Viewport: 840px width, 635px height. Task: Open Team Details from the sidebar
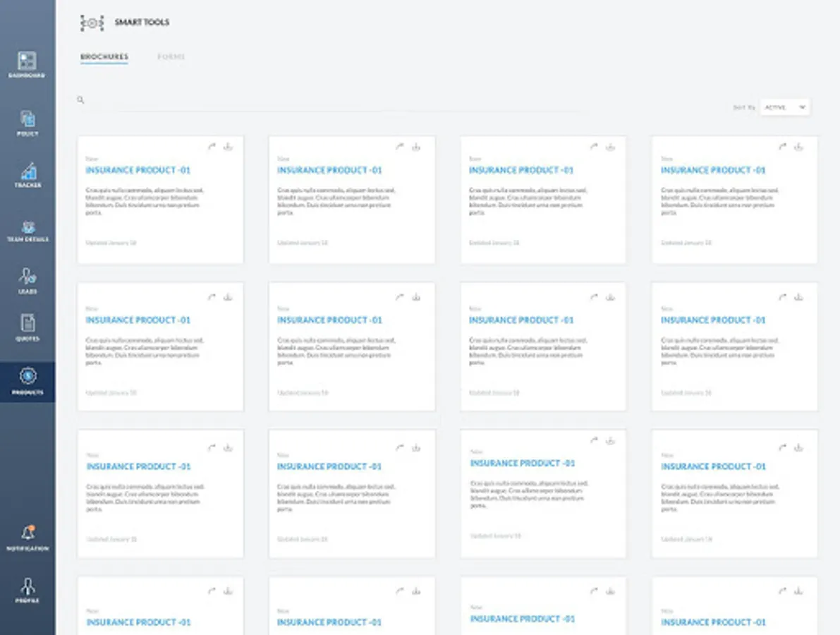[28, 231]
